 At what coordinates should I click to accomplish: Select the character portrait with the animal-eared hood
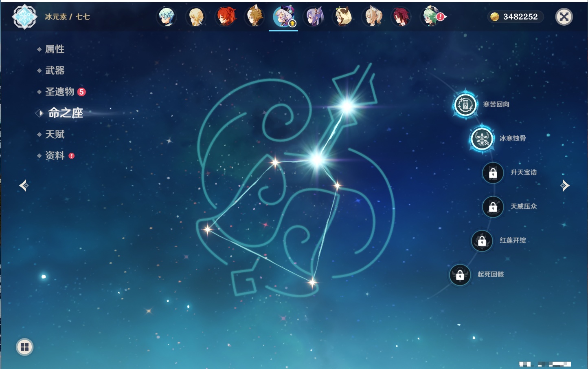click(342, 17)
